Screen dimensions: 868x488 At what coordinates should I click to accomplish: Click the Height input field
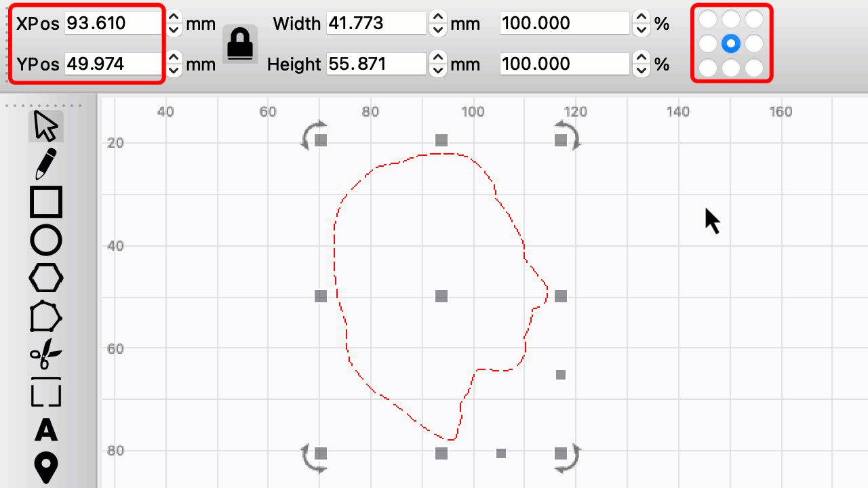click(x=376, y=64)
